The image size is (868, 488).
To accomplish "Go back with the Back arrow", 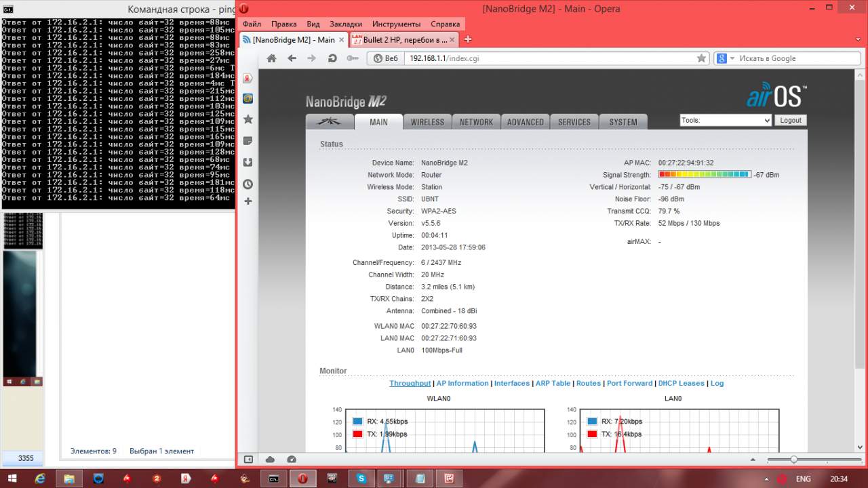I will pyautogui.click(x=292, y=58).
